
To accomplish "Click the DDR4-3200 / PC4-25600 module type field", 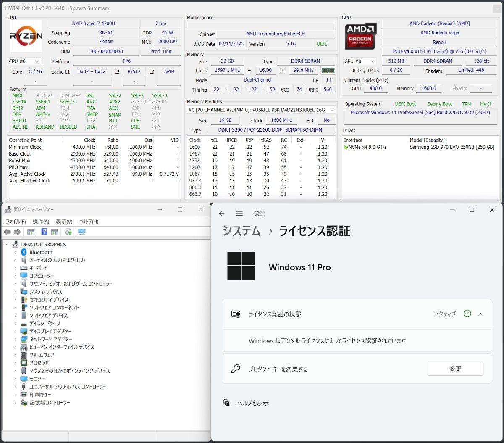I will coord(270,130).
